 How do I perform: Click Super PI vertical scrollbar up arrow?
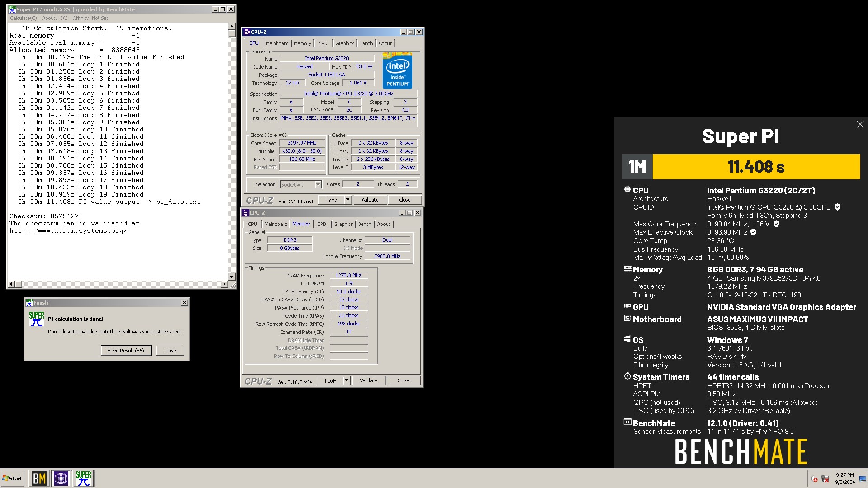tap(231, 27)
